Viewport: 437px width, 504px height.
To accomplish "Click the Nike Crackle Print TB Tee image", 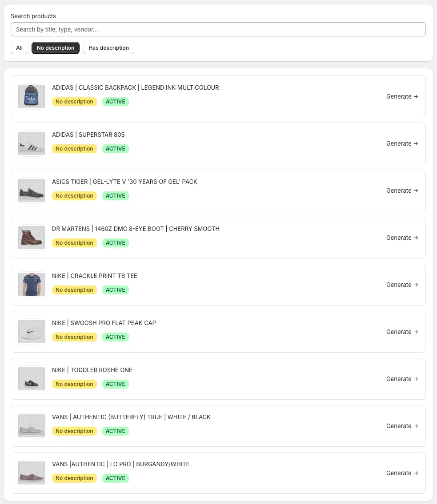I will tap(31, 284).
